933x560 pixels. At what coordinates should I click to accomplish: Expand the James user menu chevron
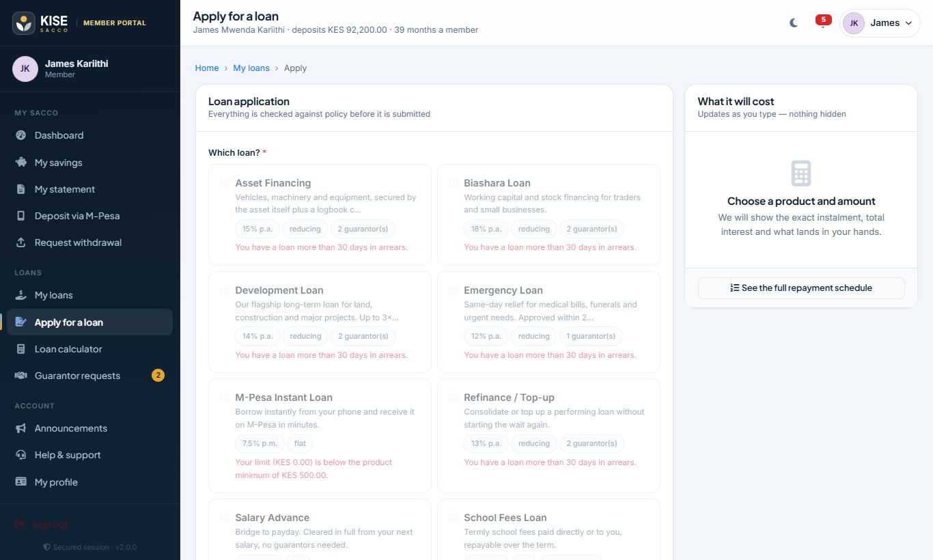tap(908, 23)
